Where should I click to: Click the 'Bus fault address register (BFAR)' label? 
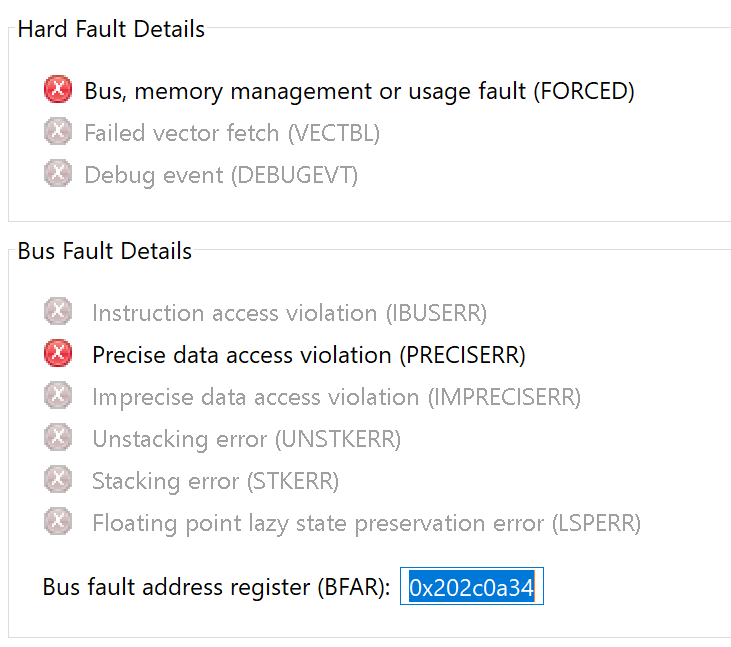[216, 587]
